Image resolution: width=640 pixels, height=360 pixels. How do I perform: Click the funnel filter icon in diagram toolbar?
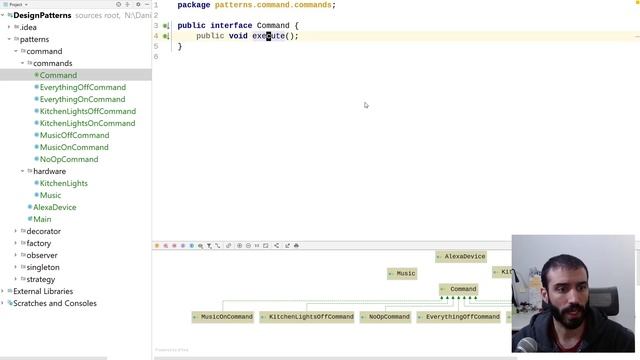[x=209, y=246]
